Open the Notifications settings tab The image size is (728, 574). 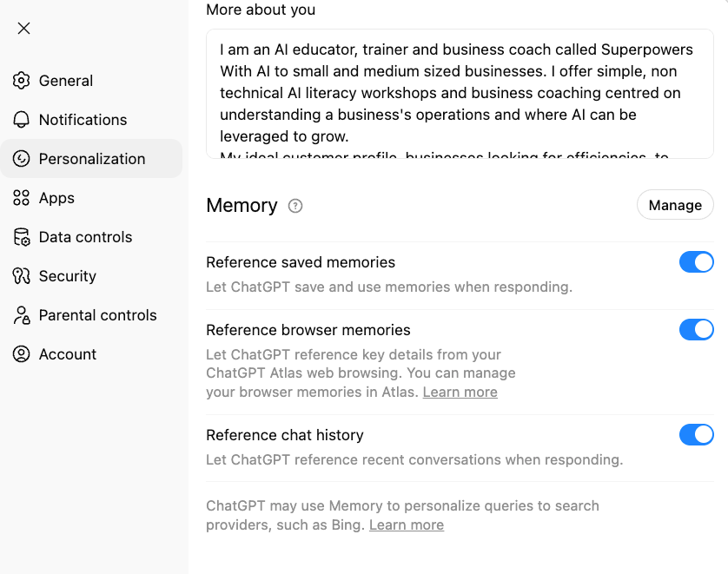pyautogui.click(x=83, y=120)
